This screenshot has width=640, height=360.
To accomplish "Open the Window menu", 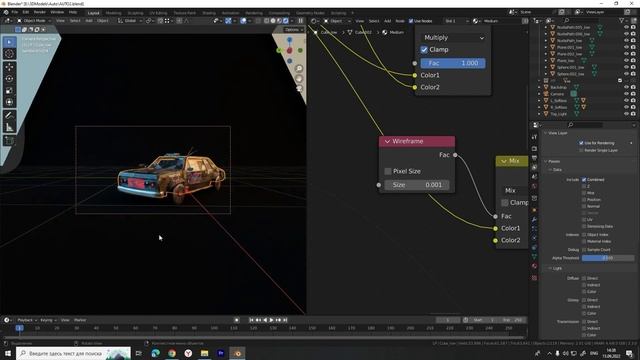I will click(57, 12).
